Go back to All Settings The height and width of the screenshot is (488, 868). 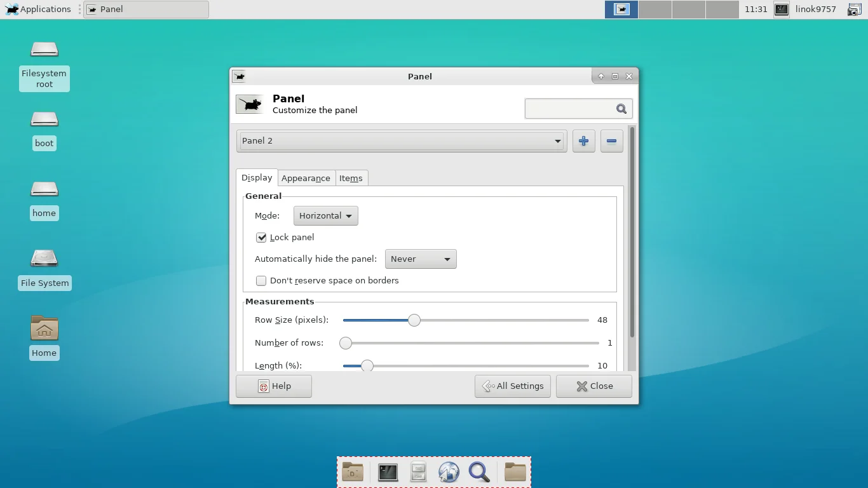(x=513, y=386)
